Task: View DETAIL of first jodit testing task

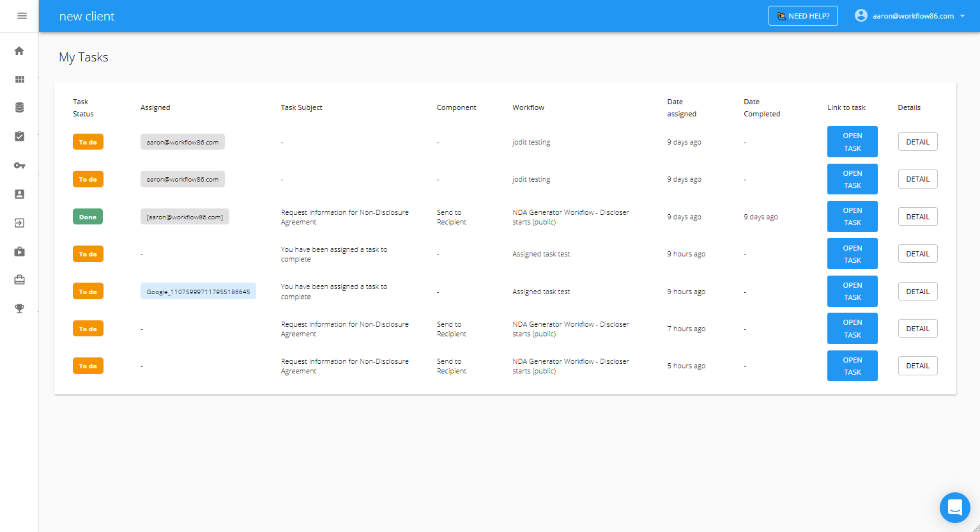Action: click(x=917, y=142)
